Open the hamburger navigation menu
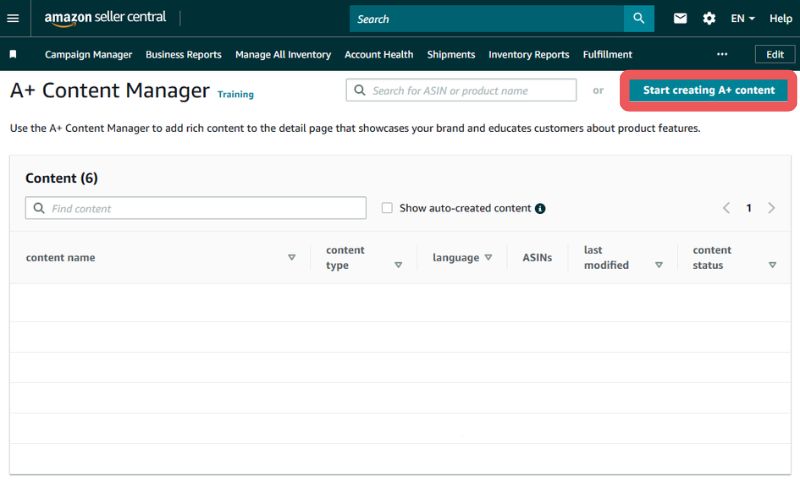The width and height of the screenshot is (800, 500). pyautogui.click(x=13, y=18)
